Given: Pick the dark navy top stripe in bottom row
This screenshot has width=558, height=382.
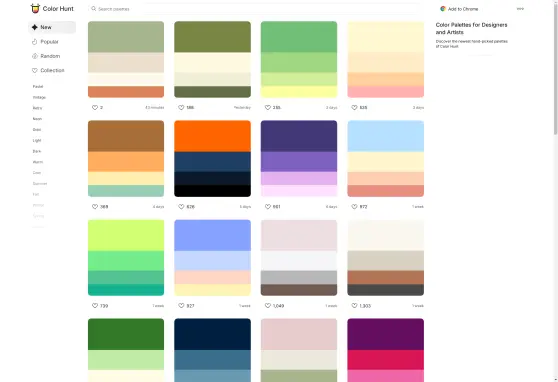Looking at the screenshot, I should tap(212, 334).
